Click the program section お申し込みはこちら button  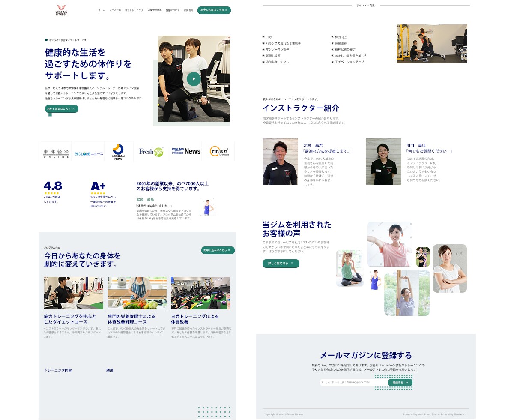point(218,250)
